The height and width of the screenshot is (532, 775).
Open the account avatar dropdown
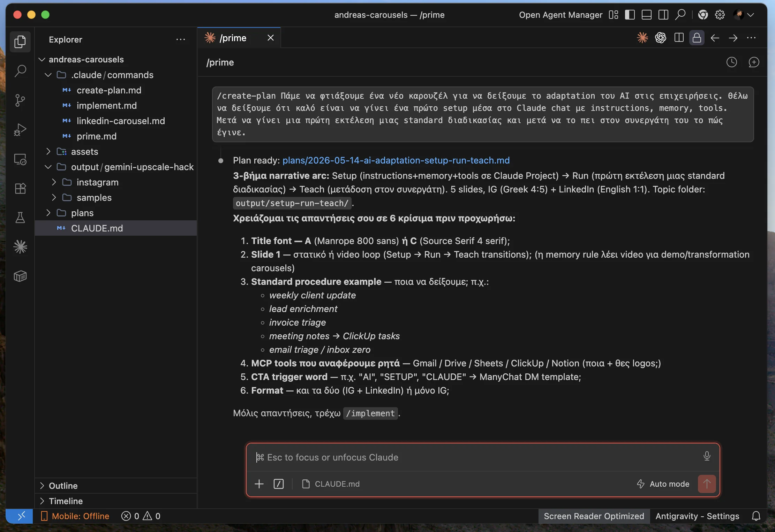click(x=744, y=15)
